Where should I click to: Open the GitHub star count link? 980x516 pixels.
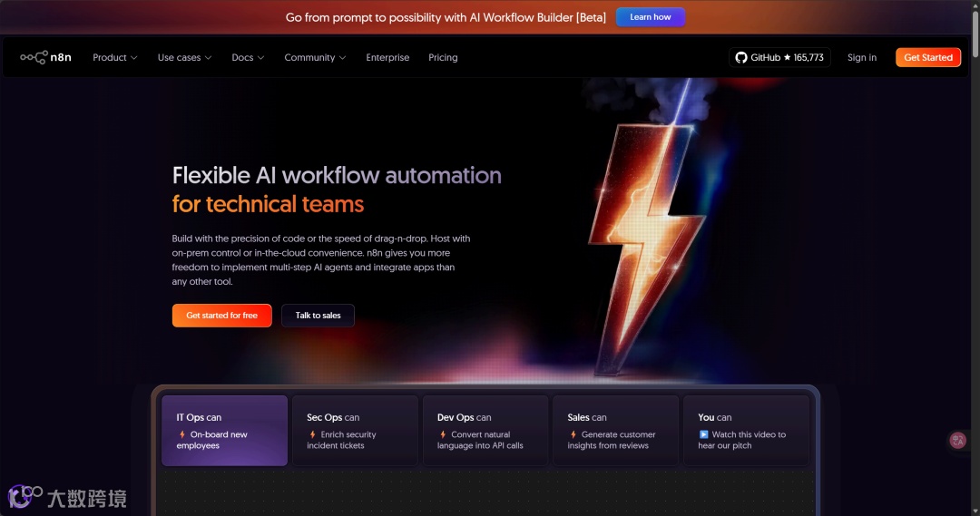pyautogui.click(x=779, y=57)
